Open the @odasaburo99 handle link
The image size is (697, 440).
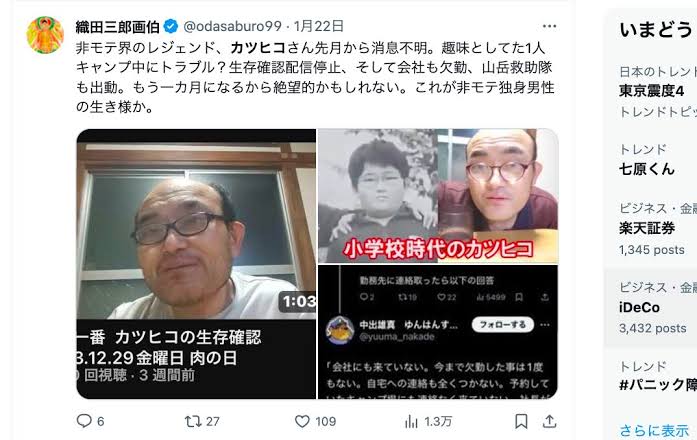[232, 26]
